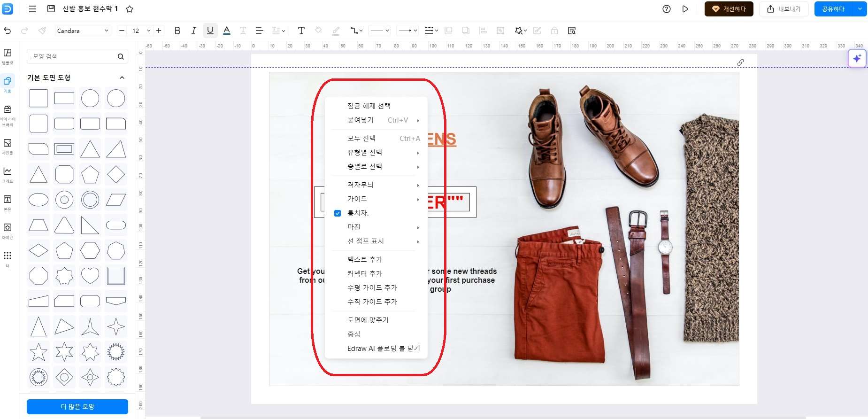The height and width of the screenshot is (419, 868).
Task: Open 층별로 선택 submenu
Action: [376, 167]
